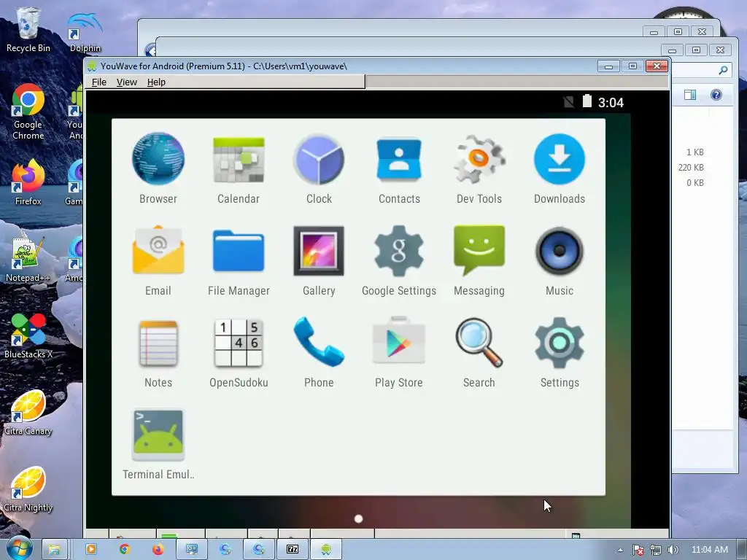747x560 pixels.
Task: Click the 220 KB size entry in Explorer
Action: point(691,167)
